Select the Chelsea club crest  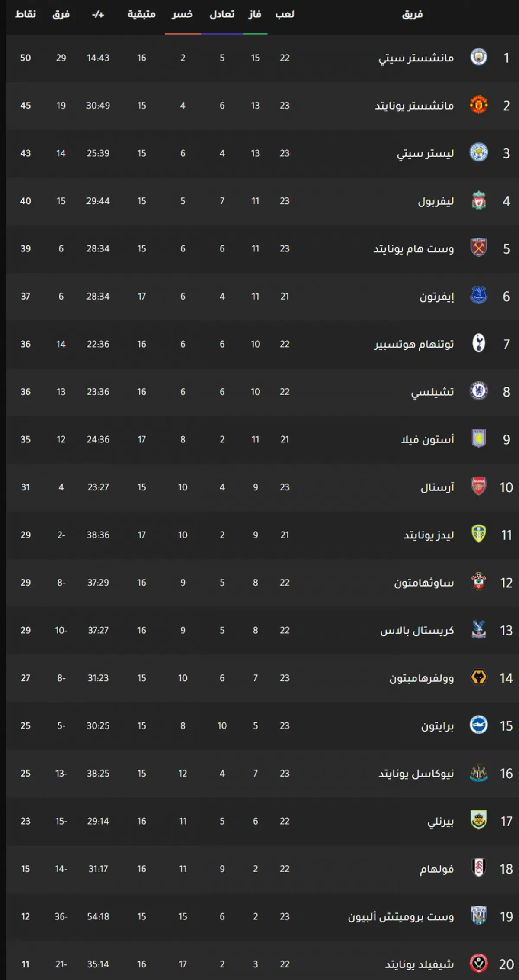478,391
